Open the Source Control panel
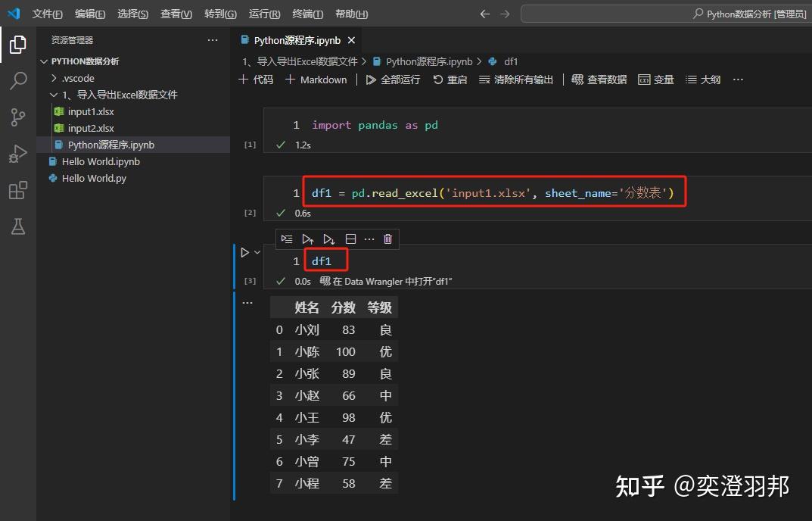 pyautogui.click(x=17, y=117)
